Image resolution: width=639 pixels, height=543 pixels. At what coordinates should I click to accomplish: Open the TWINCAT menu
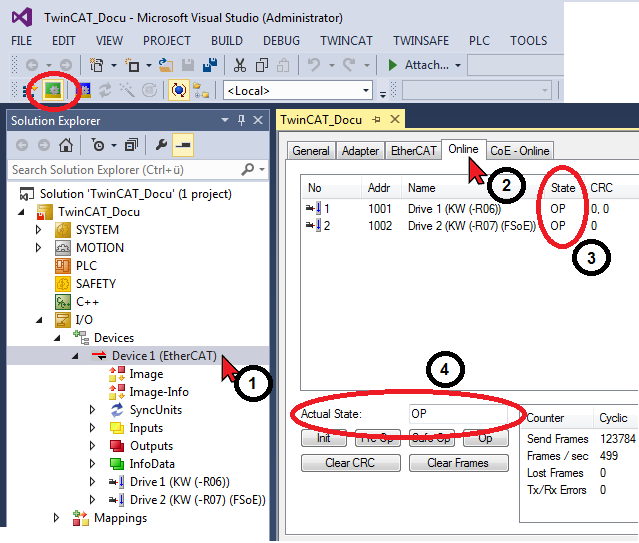pyautogui.click(x=346, y=41)
